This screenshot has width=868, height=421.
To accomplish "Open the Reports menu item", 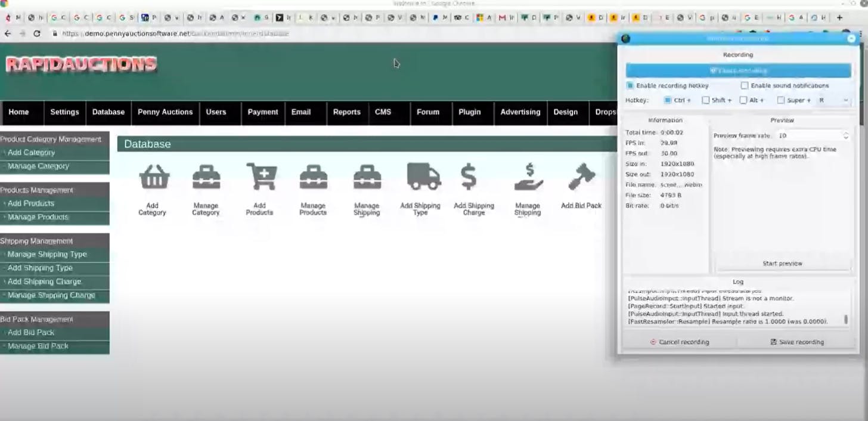I will (x=347, y=112).
